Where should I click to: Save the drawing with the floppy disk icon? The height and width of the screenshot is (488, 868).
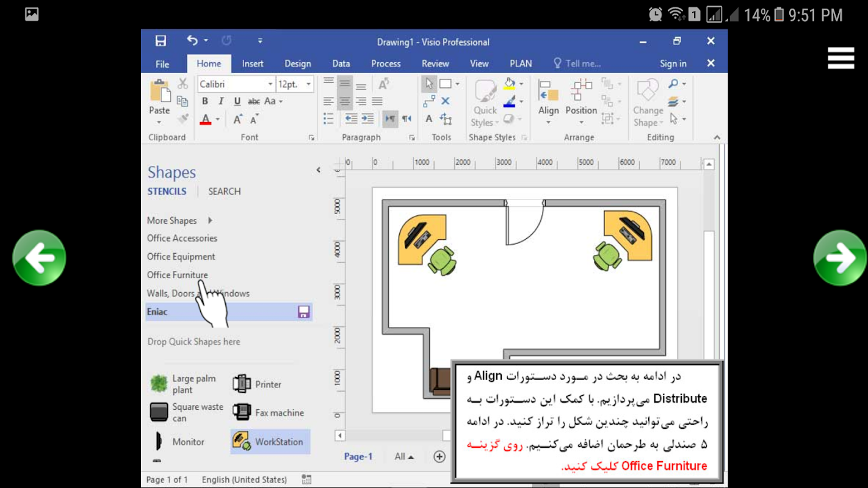coord(161,41)
